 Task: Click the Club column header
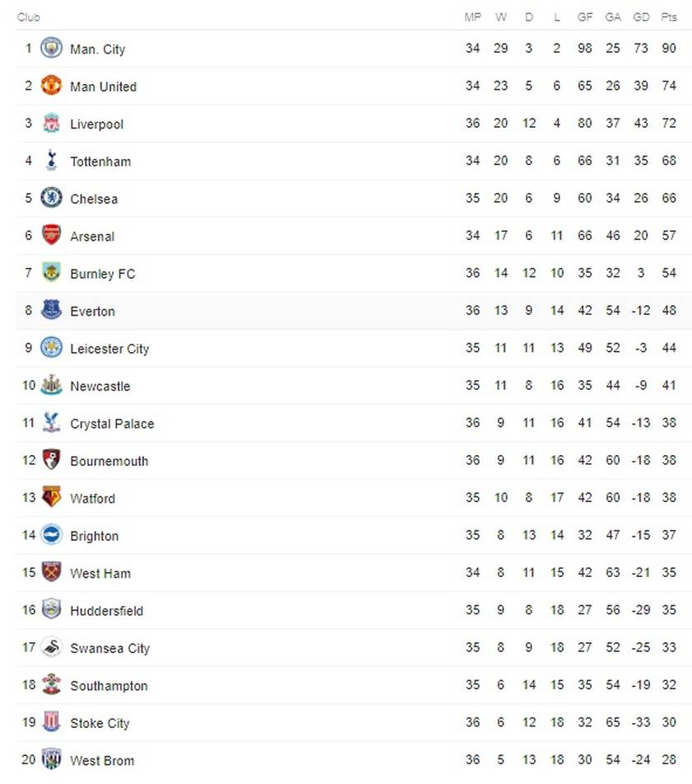pos(29,17)
